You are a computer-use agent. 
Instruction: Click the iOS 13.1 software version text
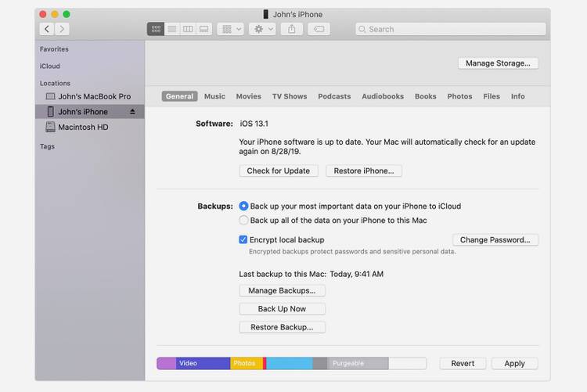point(254,124)
